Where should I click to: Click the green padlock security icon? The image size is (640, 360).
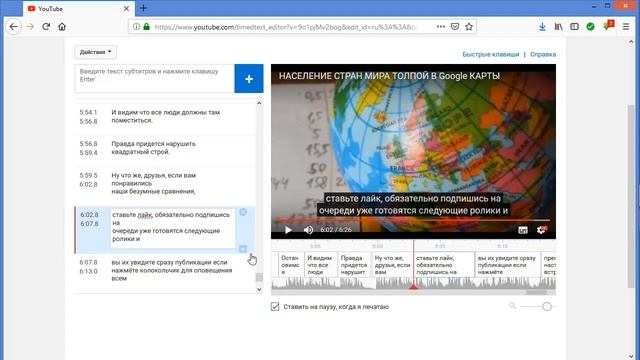[147, 27]
